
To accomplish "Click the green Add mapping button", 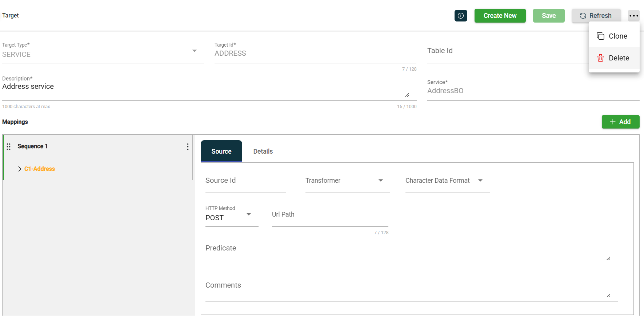I will click(620, 122).
